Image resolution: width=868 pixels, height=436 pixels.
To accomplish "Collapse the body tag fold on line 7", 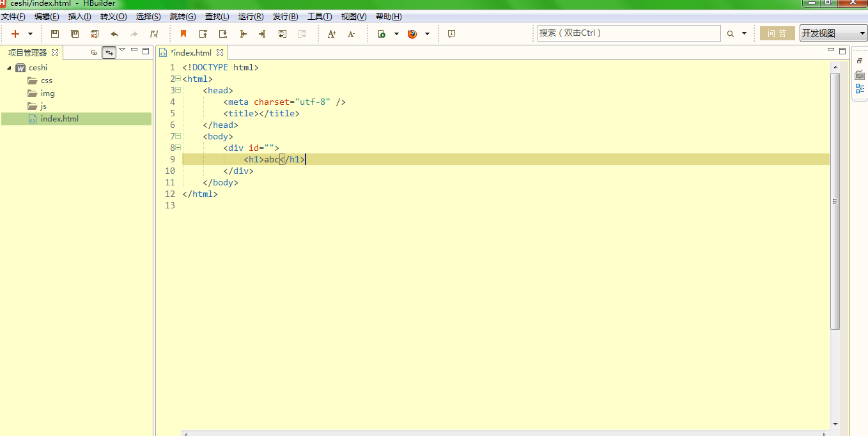I will coord(178,136).
